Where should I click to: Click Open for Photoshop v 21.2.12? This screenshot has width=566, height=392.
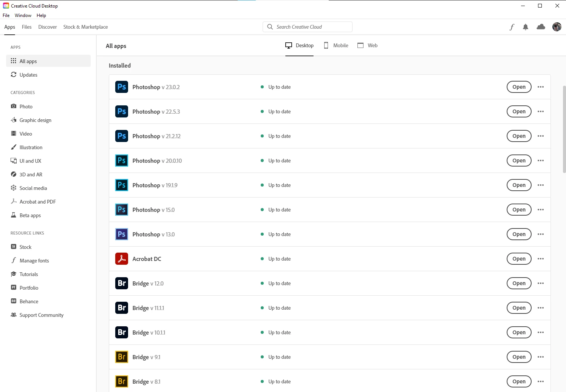tap(519, 136)
